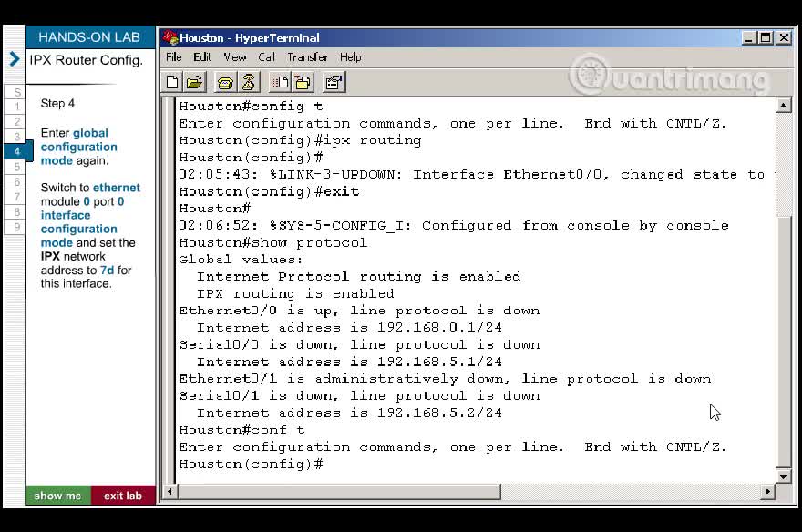Click the HyperTerminal title bar app icon
Screen dimensions: 802x532
pos(170,37)
